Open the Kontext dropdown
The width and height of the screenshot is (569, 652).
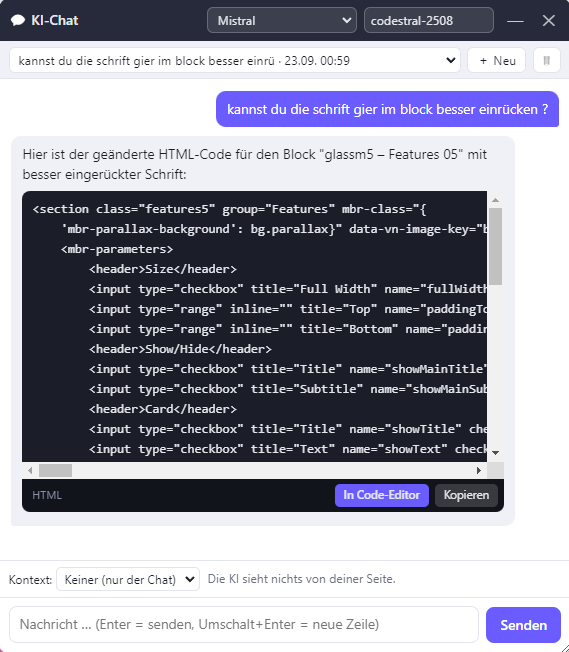coord(128,579)
